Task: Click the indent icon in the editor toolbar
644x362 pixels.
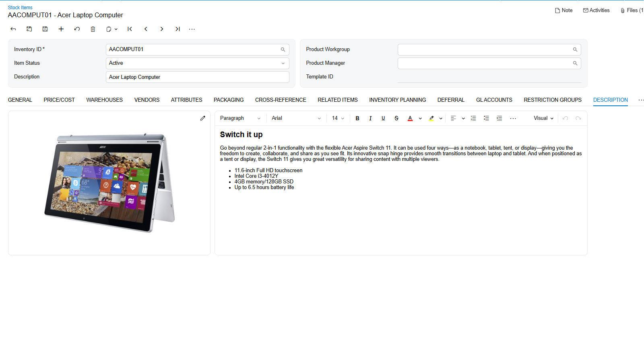Action: 500,118
